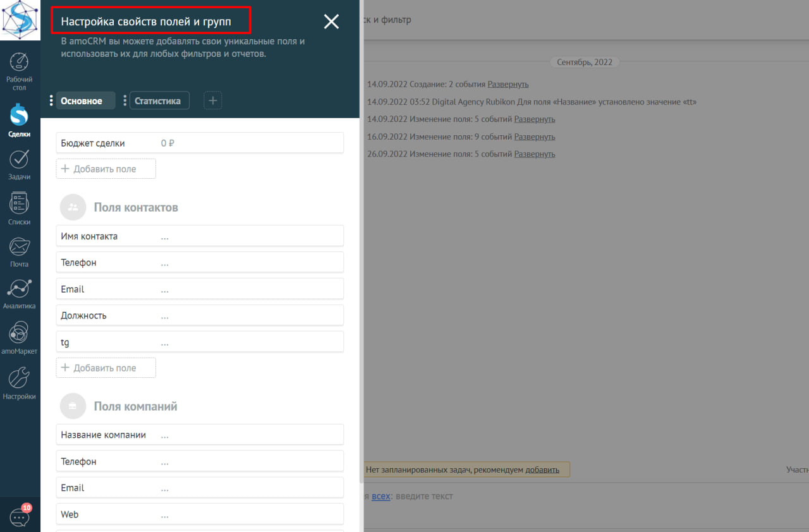The width and height of the screenshot is (809, 532).
Task: Click Добавить поле under Бюджет сделки
Action: (x=106, y=169)
